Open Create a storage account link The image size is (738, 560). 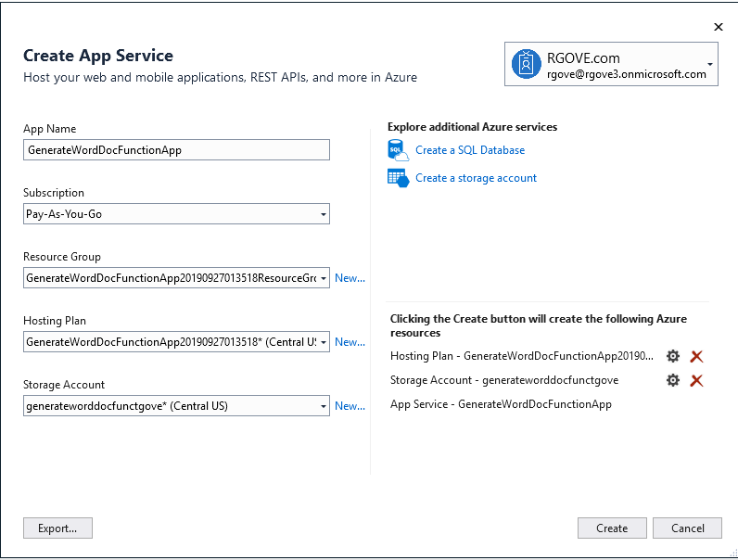click(x=476, y=178)
